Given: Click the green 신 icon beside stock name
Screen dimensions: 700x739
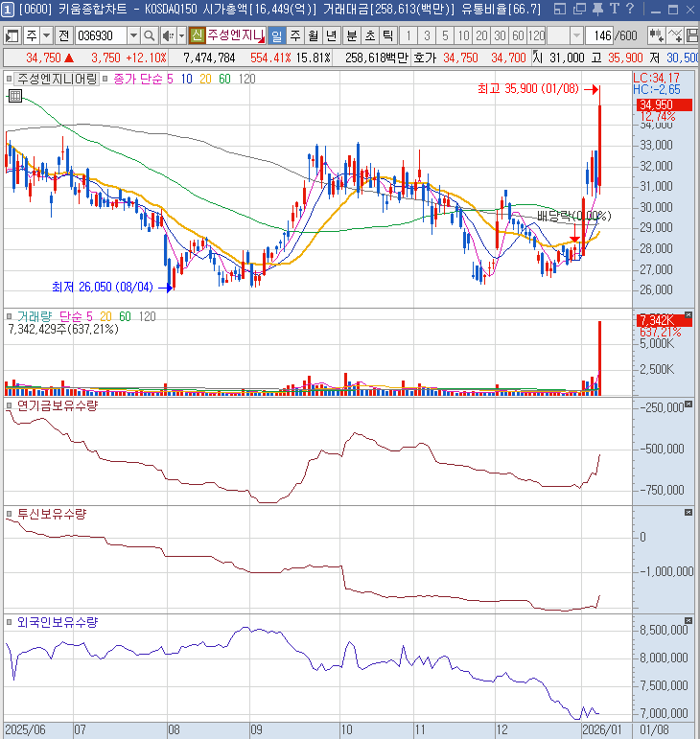Looking at the screenshot, I should [x=197, y=35].
